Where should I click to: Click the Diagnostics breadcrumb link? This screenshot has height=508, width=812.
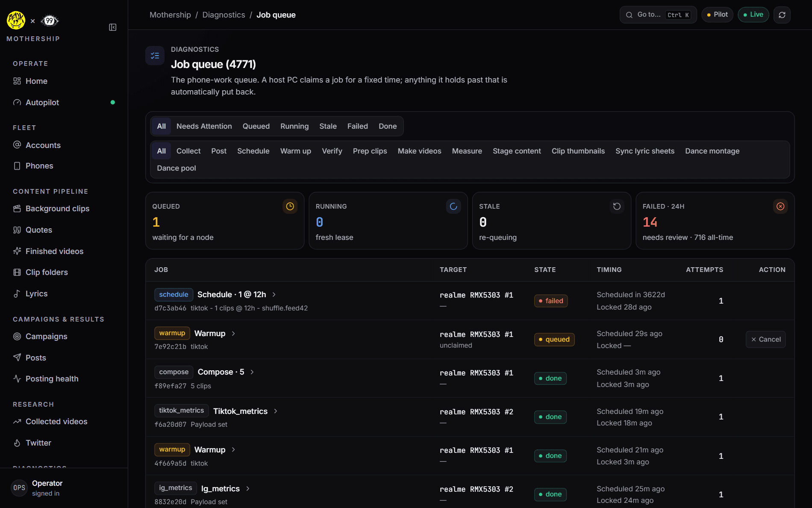point(224,15)
